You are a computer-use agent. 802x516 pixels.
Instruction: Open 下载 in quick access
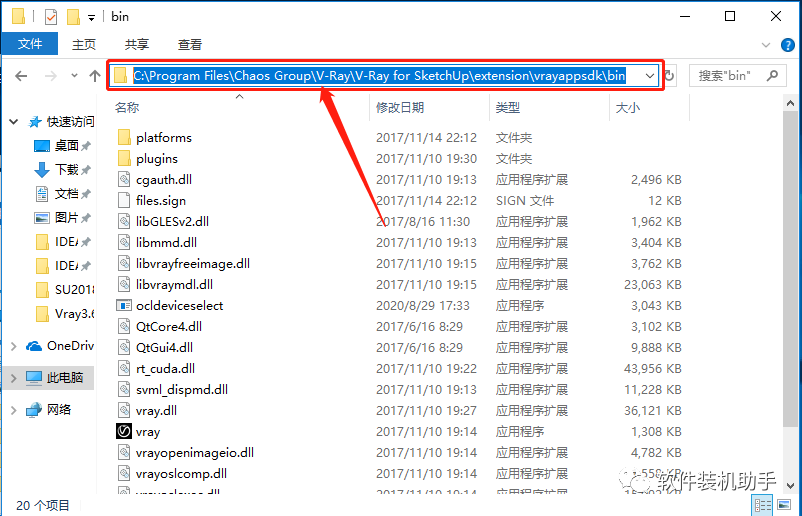click(x=67, y=170)
